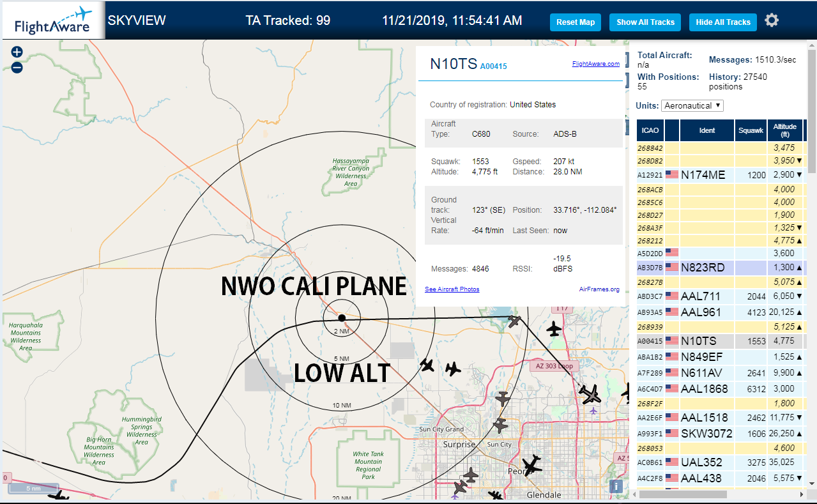This screenshot has width=817, height=504.
Task: Click ICAO entry 268053 in the table
Action: 650,448
